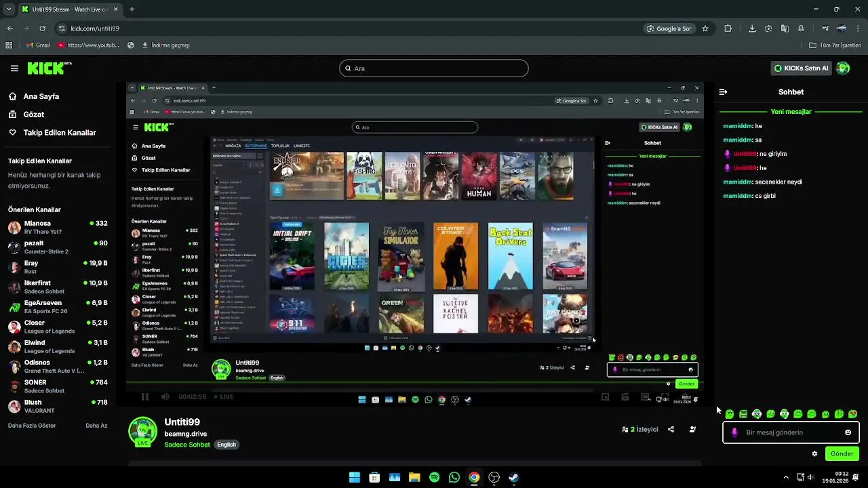Open Chrome media controls icon

point(825,28)
